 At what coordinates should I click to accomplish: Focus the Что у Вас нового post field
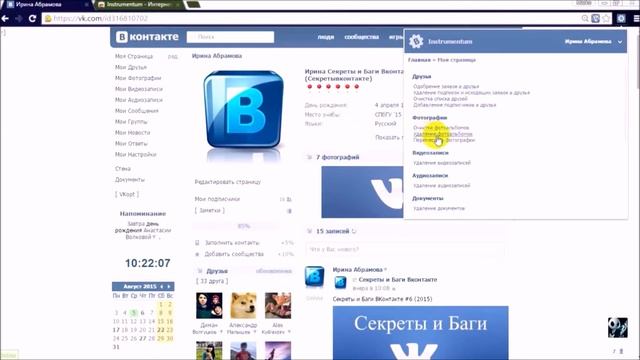[x=405, y=249]
